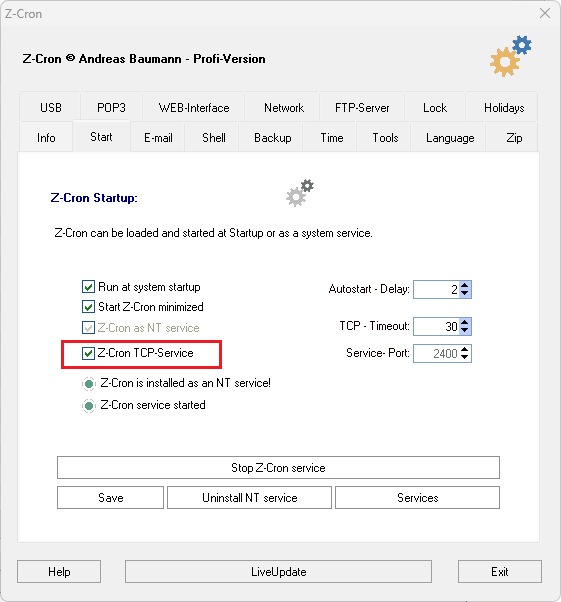Screen dimensions: 561x602
Task: Decrease TCP Timeout with down arrow
Action: [465, 330]
